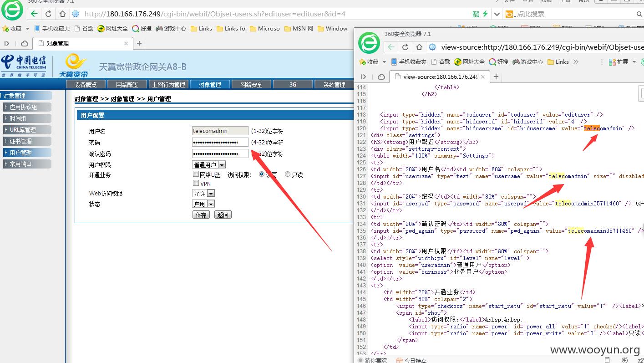Open 好搜 bookmark in main window

142,28
